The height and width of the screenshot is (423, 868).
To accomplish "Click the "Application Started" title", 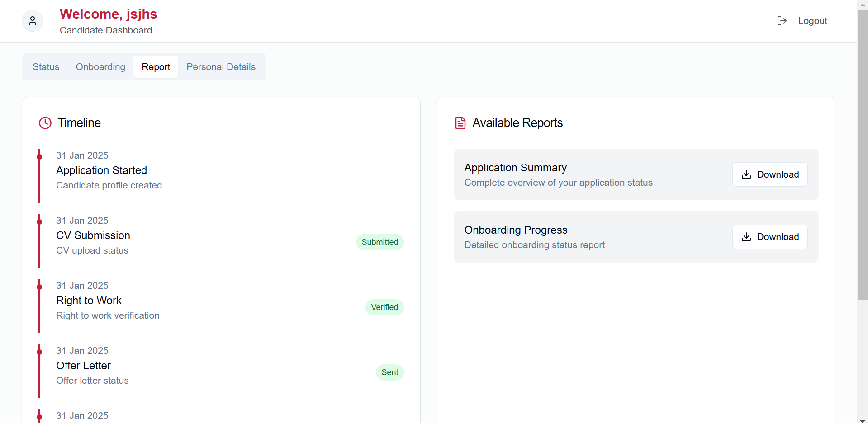I will [101, 170].
